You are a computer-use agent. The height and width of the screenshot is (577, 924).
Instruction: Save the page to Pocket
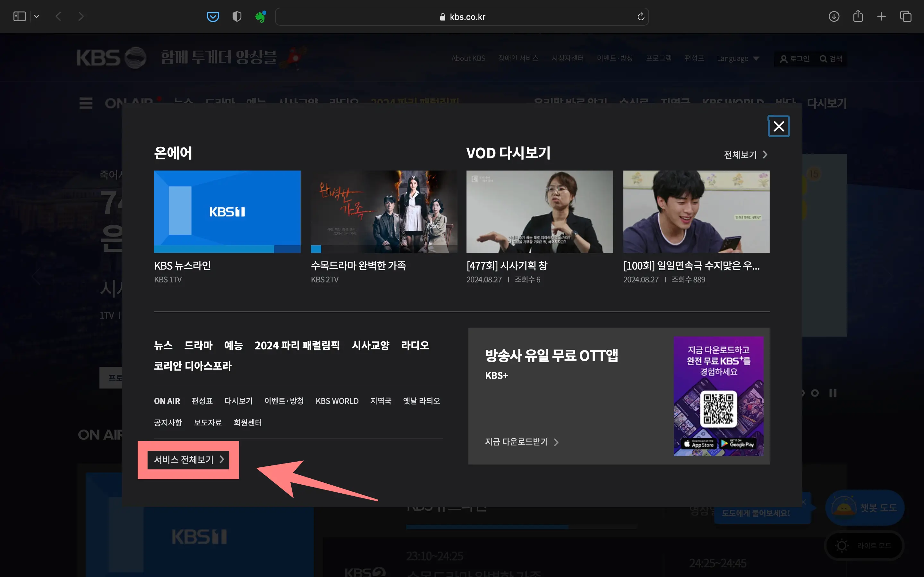click(213, 16)
